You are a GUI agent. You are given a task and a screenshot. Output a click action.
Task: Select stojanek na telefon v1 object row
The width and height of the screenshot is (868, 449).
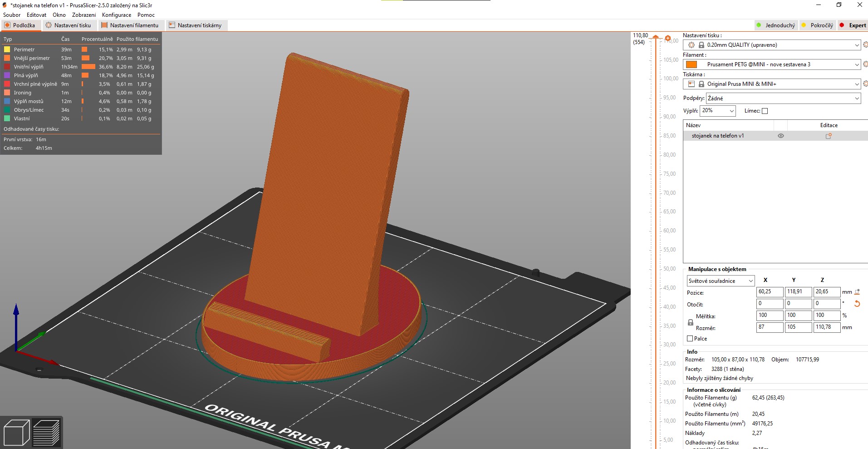tap(775, 136)
